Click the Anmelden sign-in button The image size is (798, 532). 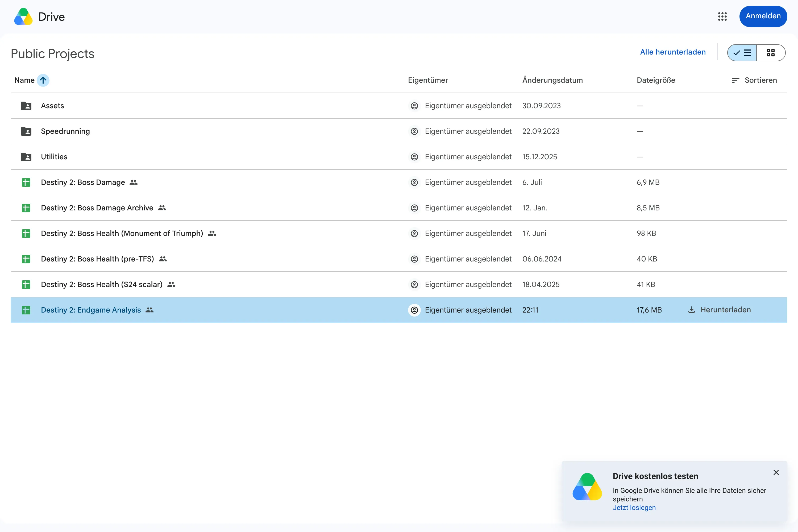(x=763, y=16)
